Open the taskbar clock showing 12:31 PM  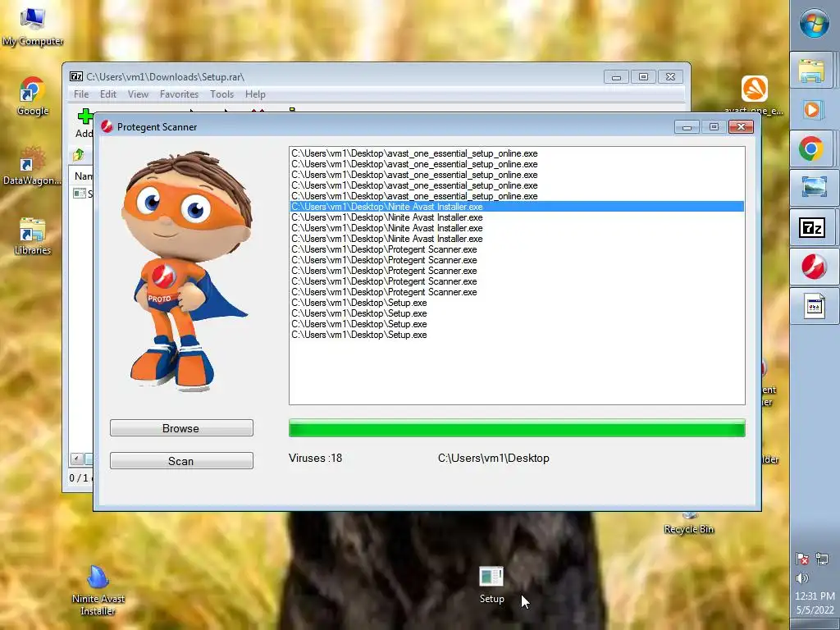coord(815,603)
